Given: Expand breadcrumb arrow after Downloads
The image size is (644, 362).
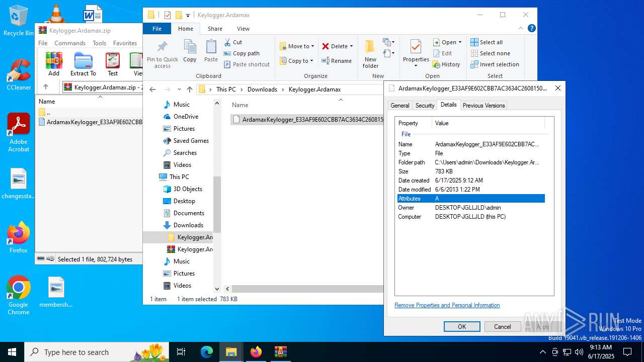Looking at the screenshot, I should tap(283, 89).
